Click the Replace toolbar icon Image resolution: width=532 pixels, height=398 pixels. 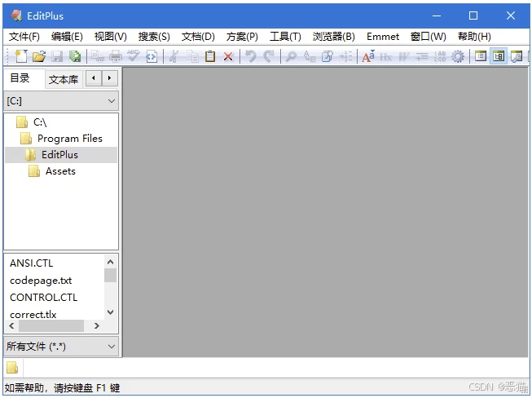310,56
